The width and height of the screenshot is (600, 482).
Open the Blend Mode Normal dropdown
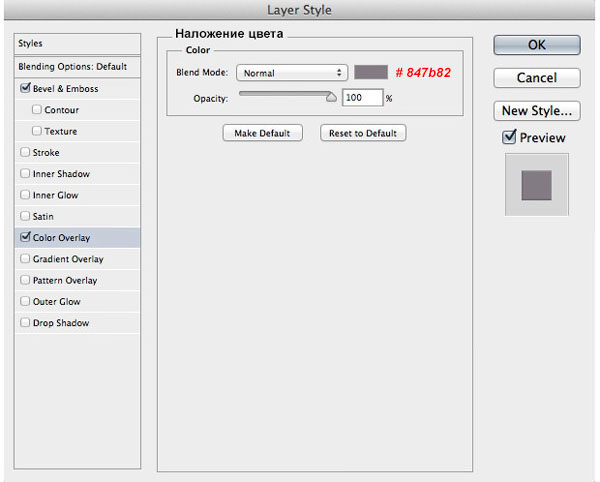[292, 73]
